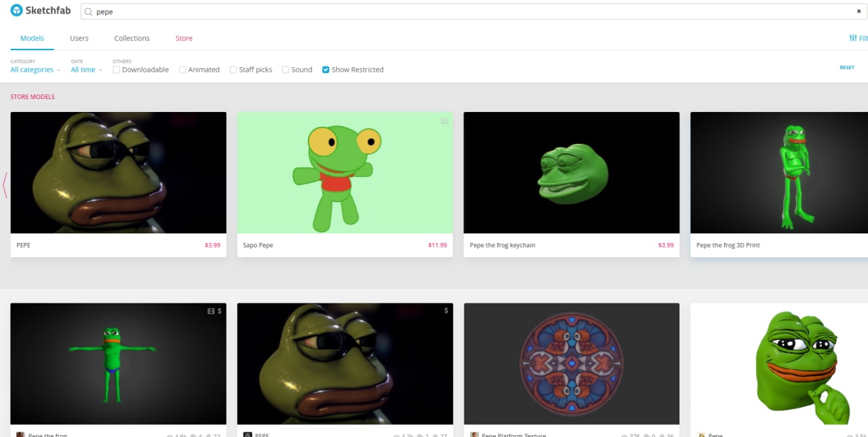Tick the Staff picks checkbox
The image size is (868, 437).
[x=233, y=70]
